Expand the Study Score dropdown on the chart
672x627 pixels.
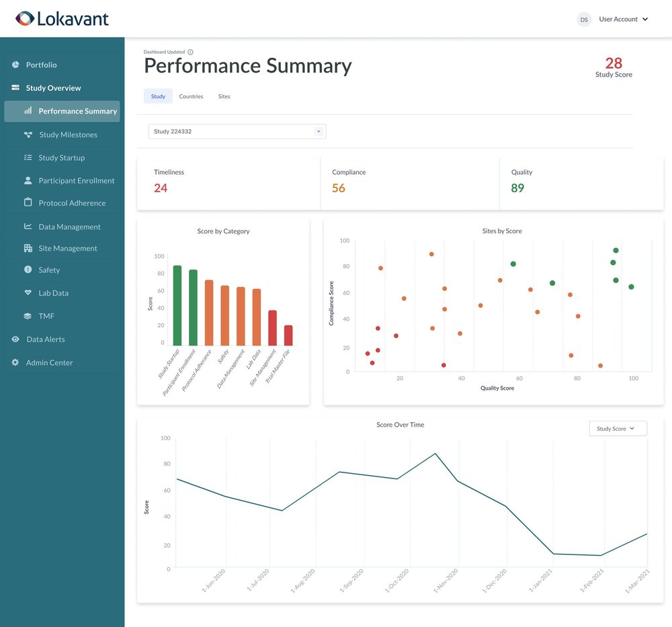click(617, 428)
